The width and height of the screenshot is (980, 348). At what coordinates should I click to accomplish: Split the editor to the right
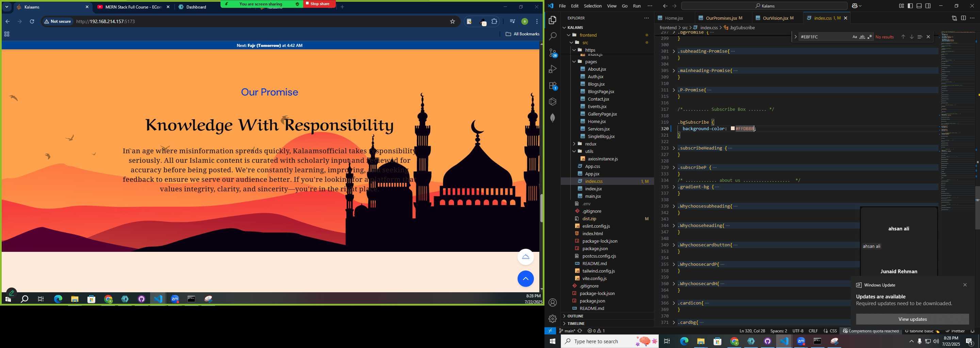pyautogui.click(x=963, y=18)
